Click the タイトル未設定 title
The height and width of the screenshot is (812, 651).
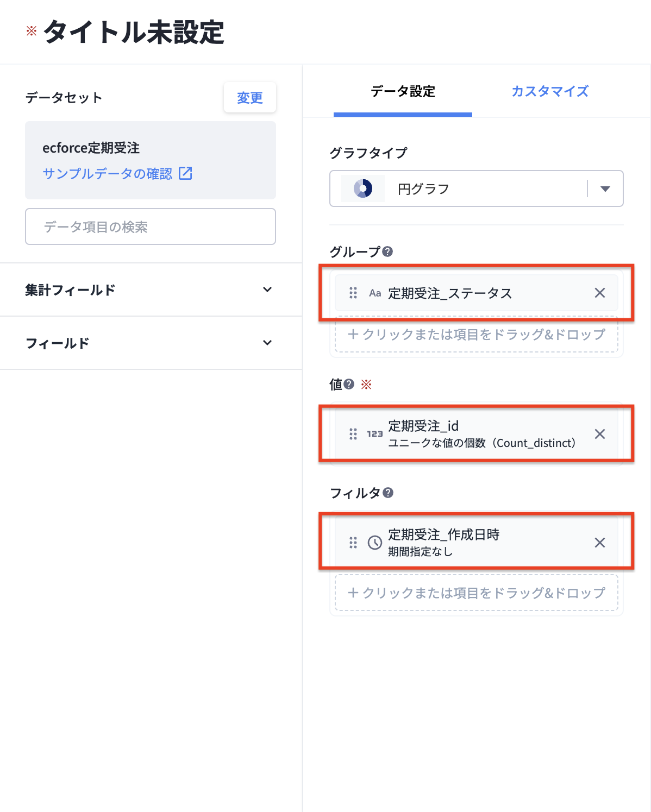134,32
